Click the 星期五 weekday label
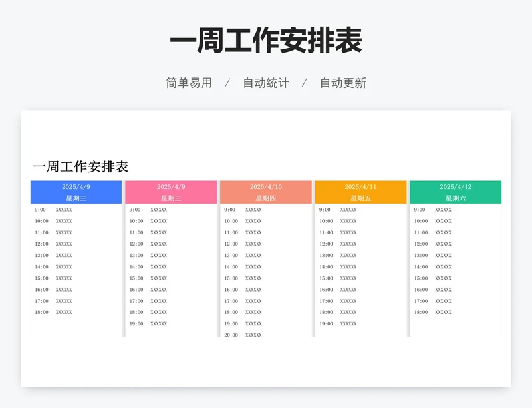 pyautogui.click(x=360, y=198)
